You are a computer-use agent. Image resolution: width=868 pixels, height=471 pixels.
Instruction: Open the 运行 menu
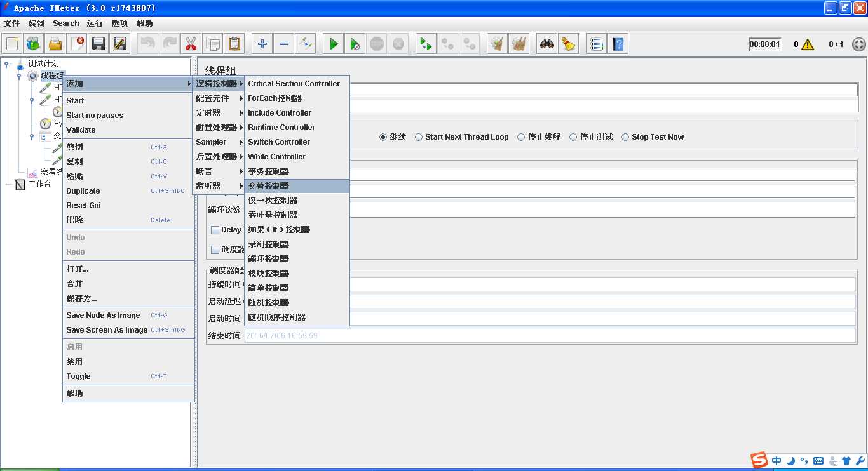tap(95, 23)
